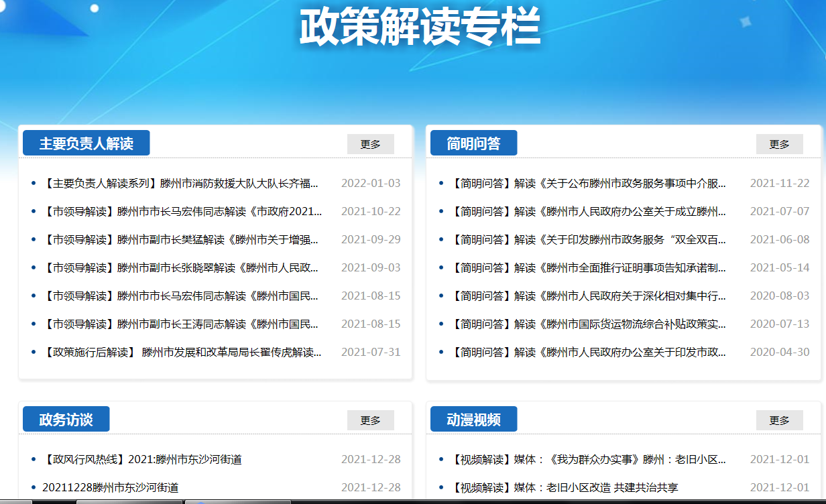Select the 简明问答 section header
This screenshot has width=826, height=504.
click(473, 143)
